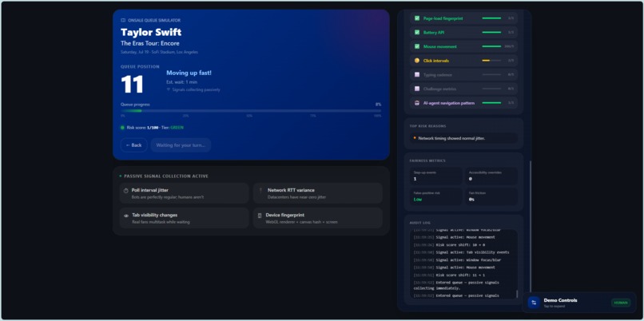Click the '0s' fan friction value
The width and height of the screenshot is (644, 321).
(472, 200)
